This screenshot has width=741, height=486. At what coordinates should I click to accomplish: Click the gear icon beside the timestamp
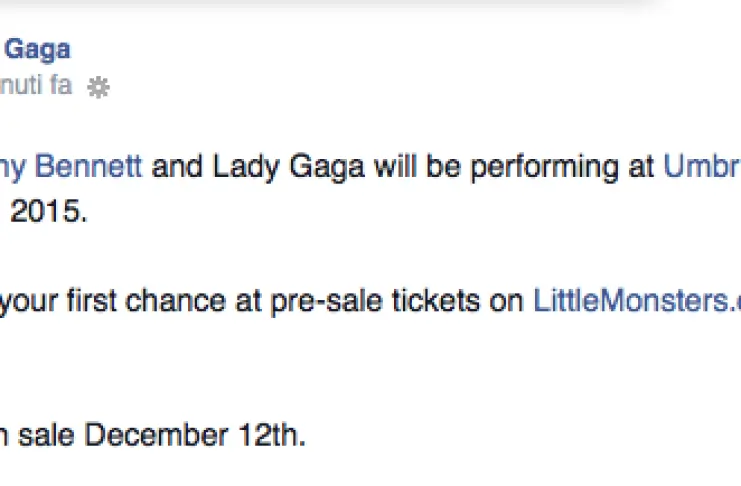97,88
